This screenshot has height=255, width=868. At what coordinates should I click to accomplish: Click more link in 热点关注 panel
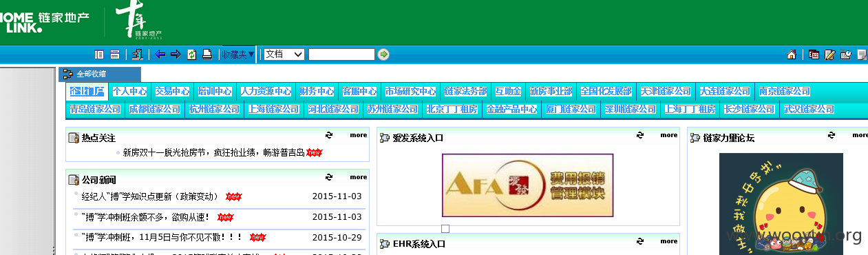[358, 135]
